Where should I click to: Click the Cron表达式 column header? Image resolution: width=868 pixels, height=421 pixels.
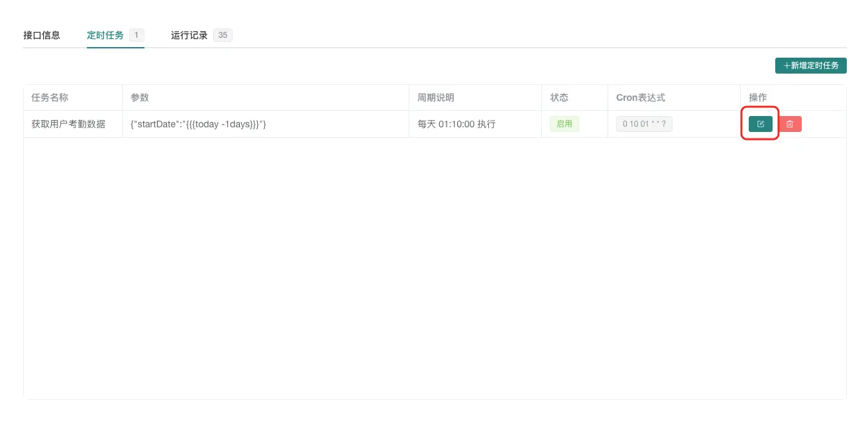coord(640,97)
